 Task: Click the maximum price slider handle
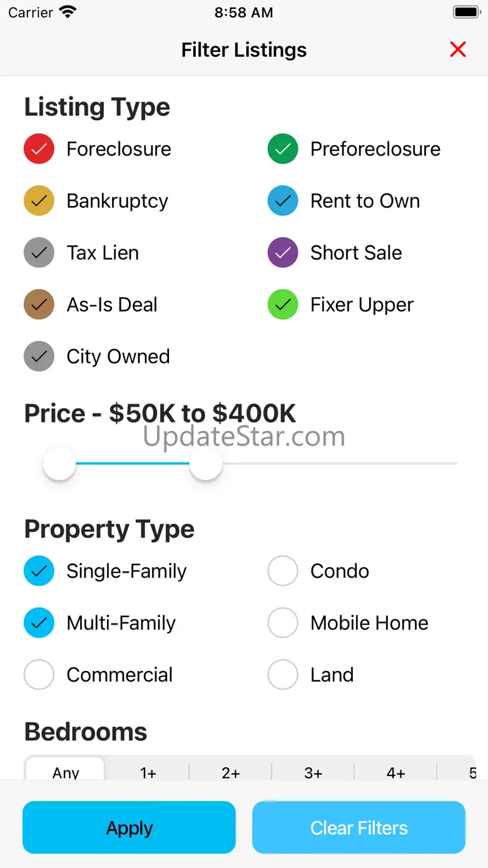206,464
